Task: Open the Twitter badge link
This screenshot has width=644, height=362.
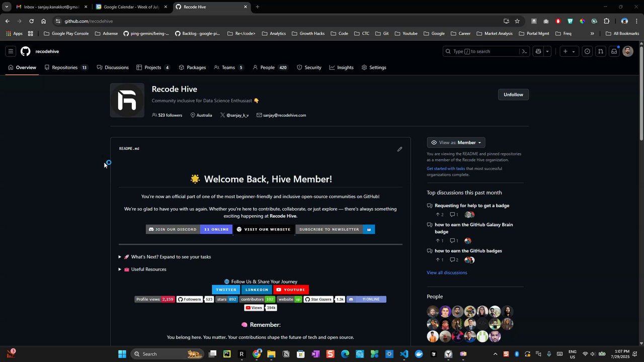Action: pyautogui.click(x=226, y=290)
